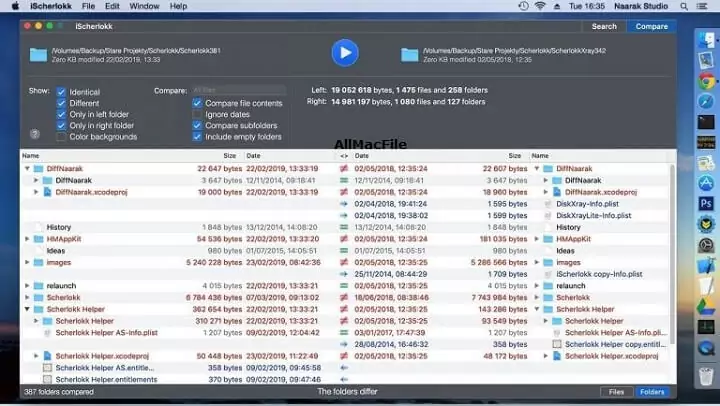This screenshot has height=406, width=720.
Task: Click the Files button at bottom
Action: (616, 392)
